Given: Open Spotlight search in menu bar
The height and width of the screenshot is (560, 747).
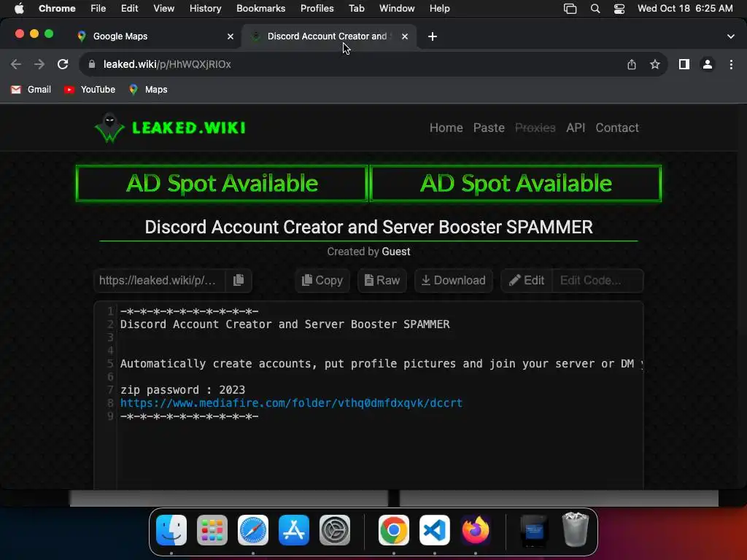Looking at the screenshot, I should tap(595, 9).
